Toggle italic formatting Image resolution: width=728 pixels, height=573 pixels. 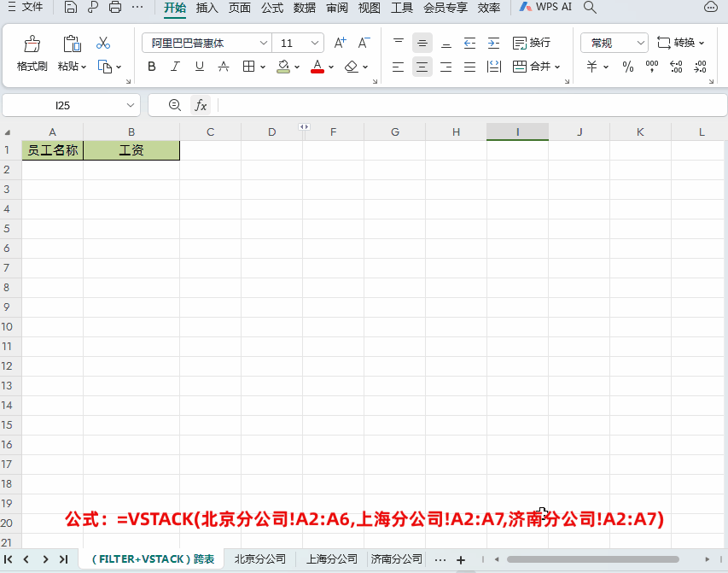176,67
